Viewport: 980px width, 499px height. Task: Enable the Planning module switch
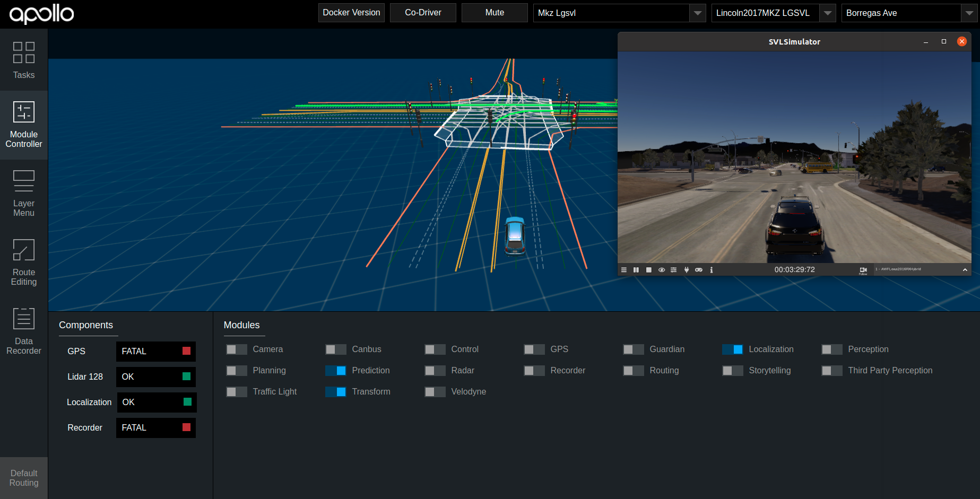236,371
